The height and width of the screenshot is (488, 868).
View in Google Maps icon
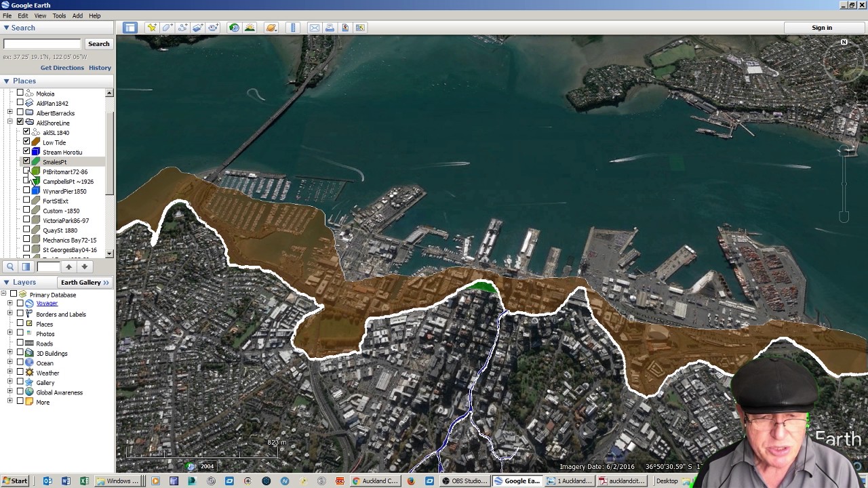click(x=360, y=28)
